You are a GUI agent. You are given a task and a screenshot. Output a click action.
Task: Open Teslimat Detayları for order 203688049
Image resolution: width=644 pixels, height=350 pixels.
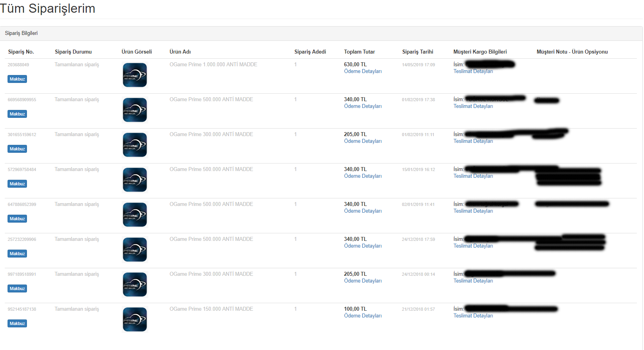(x=473, y=71)
